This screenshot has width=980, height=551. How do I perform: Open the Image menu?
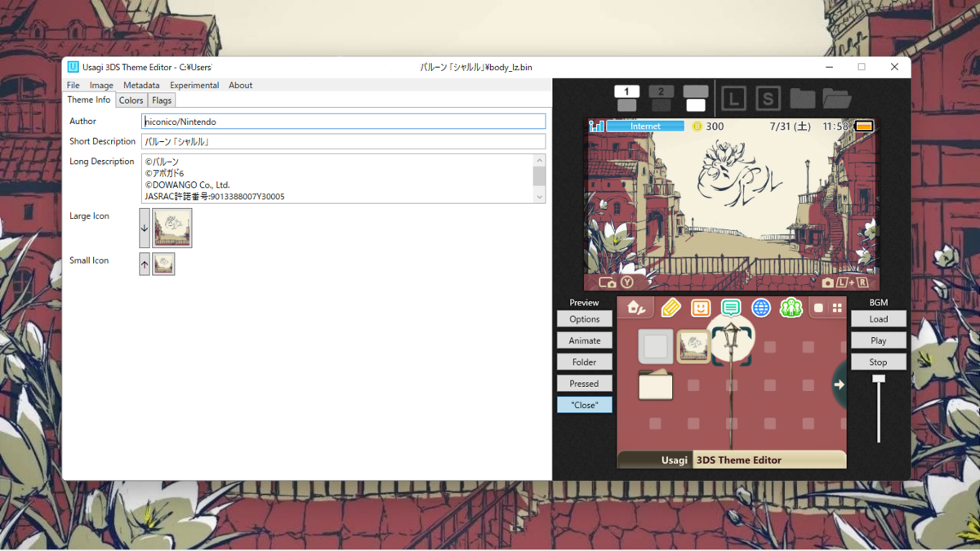(101, 85)
